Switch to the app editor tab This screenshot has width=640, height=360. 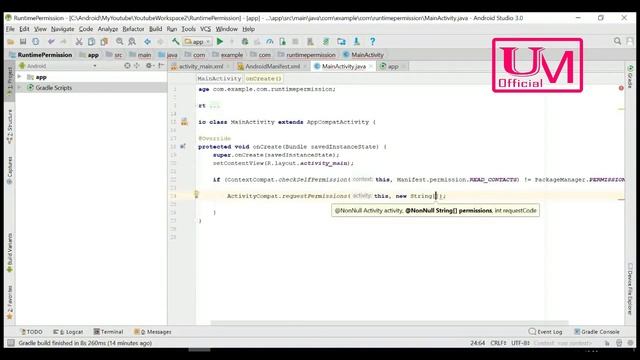(x=393, y=66)
